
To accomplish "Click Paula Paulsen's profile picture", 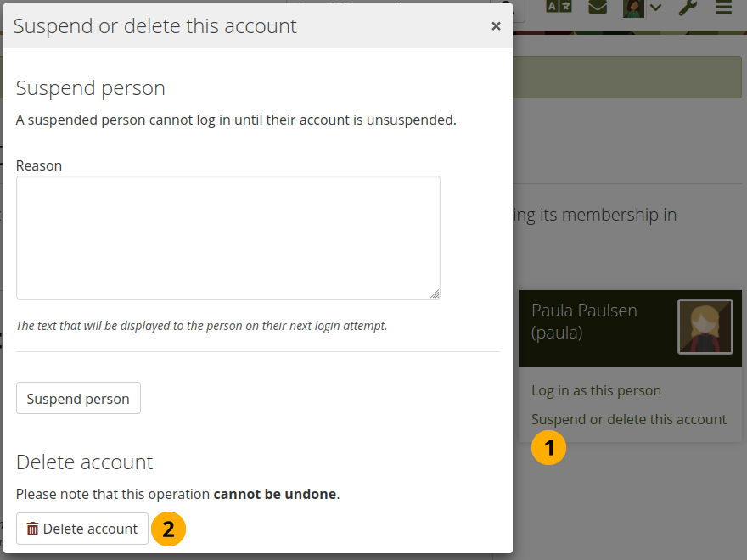I will [705, 327].
